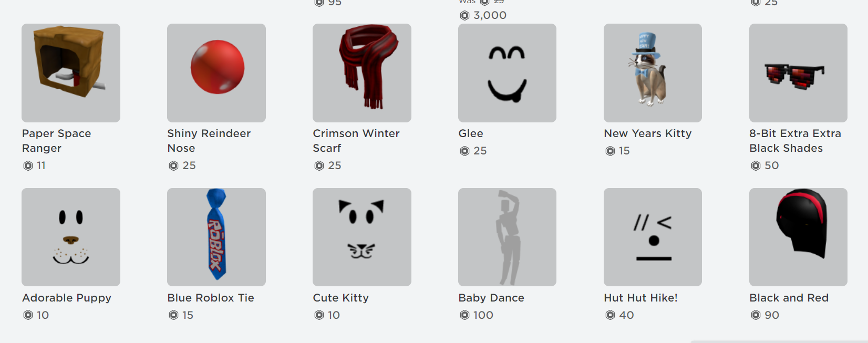This screenshot has height=343, width=868.
Task: Click the Robux icon beside Glee's price
Action: pyautogui.click(x=464, y=151)
